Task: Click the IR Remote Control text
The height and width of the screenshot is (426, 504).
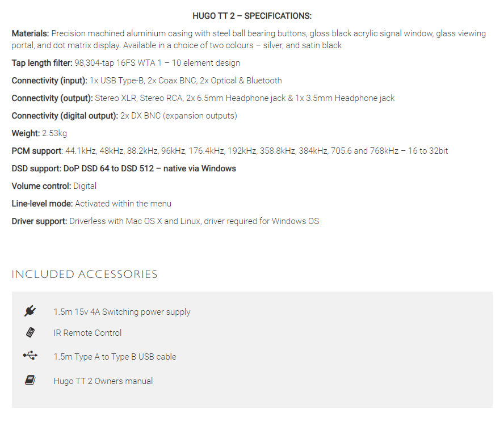Action: click(87, 333)
